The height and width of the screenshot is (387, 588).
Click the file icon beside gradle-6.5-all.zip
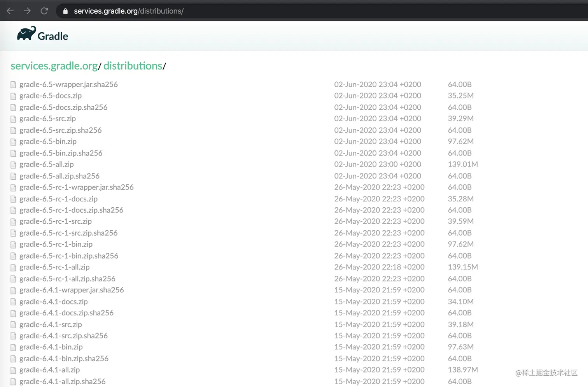pos(13,165)
